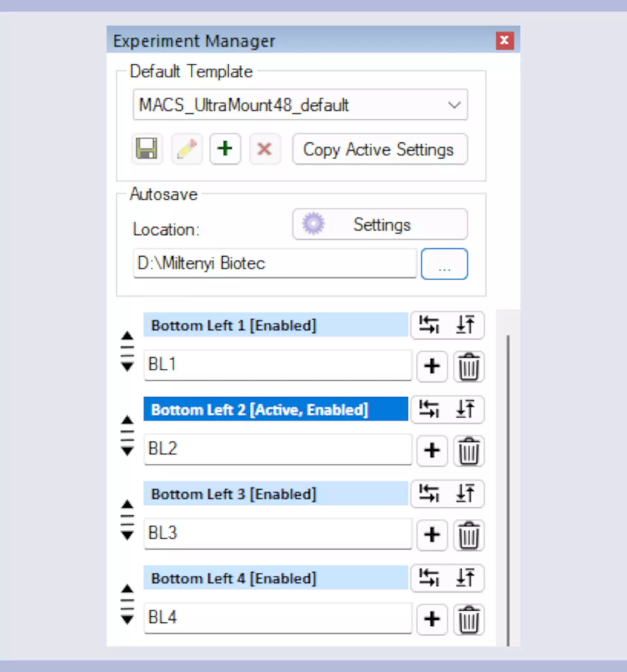
Task: Click vertical arrows icon for Bottom Left 4
Action: click(x=465, y=578)
